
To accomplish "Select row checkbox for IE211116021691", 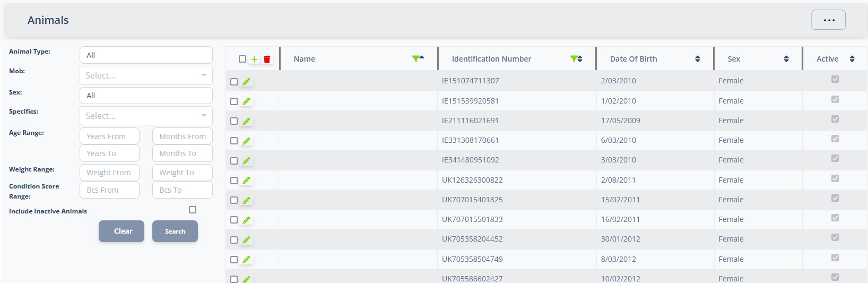I will [234, 121].
